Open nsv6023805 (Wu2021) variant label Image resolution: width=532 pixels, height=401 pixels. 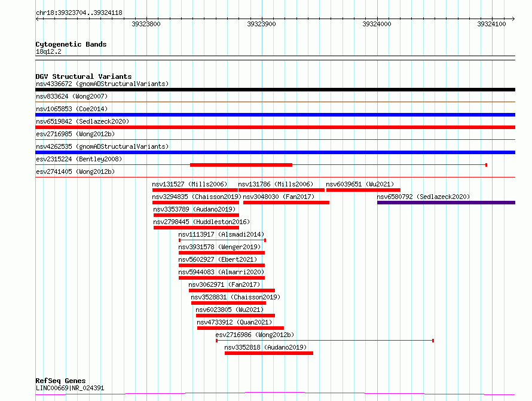pos(230,310)
